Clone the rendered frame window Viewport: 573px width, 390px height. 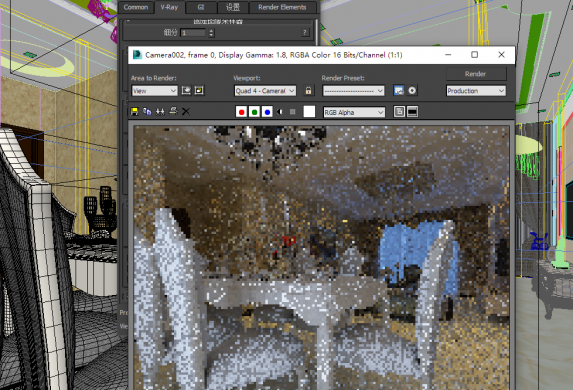coord(160,111)
